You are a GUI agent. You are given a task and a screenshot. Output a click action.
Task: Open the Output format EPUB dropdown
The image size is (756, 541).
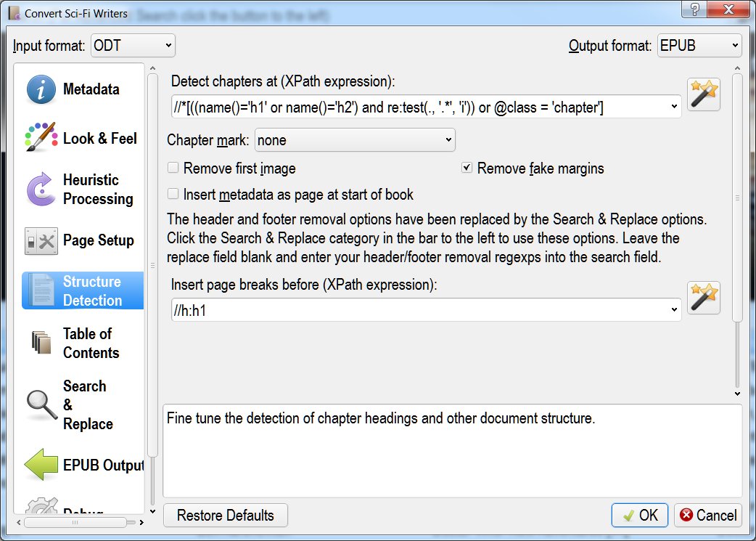point(699,45)
